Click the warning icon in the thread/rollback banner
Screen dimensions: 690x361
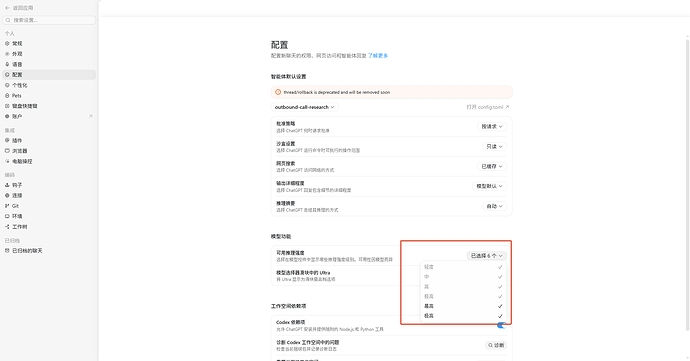click(278, 92)
